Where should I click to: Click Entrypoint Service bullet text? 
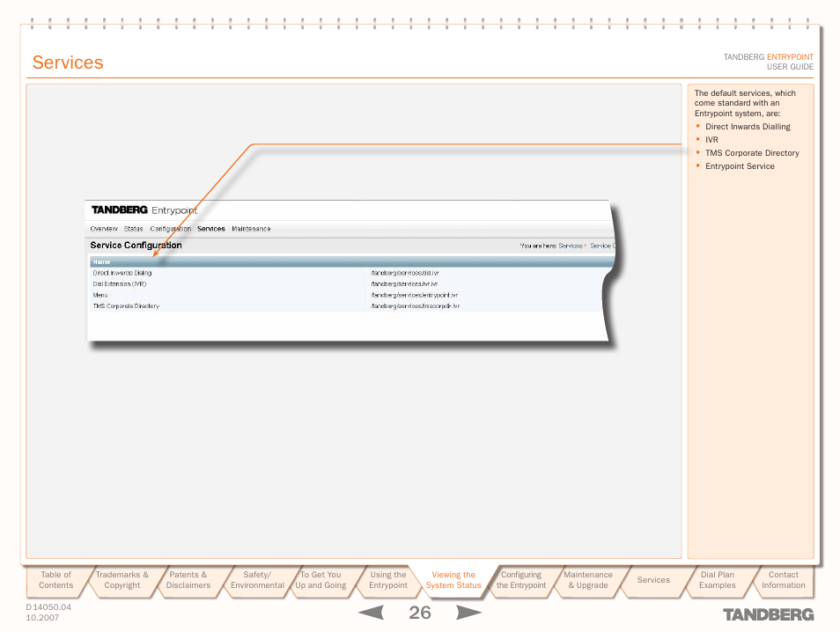click(x=740, y=166)
